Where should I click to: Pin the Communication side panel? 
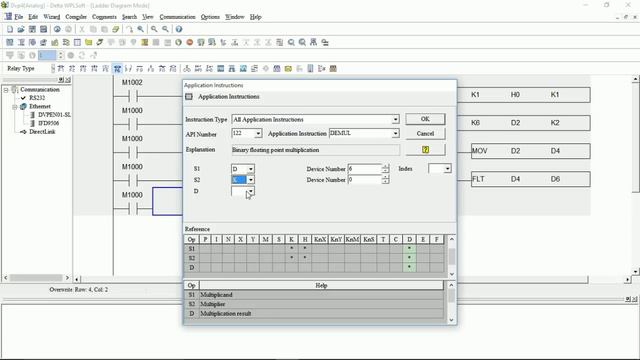tap(61, 80)
